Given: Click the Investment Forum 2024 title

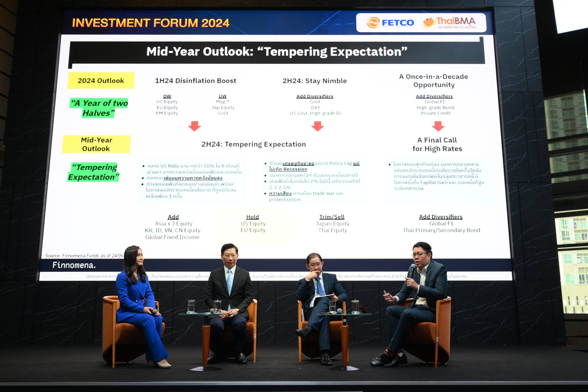Looking at the screenshot, I should click(151, 23).
